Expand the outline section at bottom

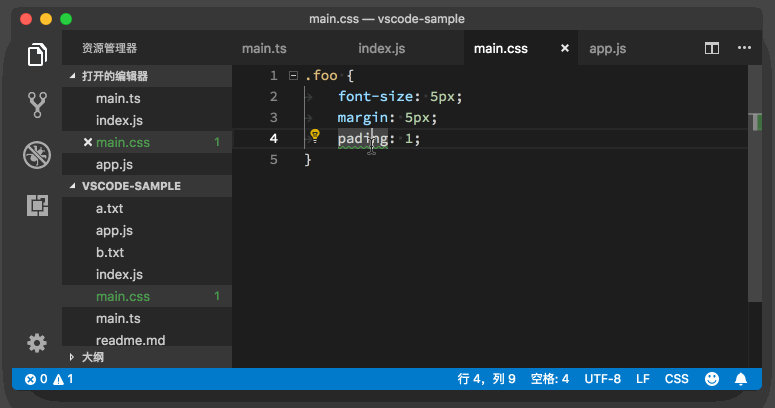tap(72, 356)
